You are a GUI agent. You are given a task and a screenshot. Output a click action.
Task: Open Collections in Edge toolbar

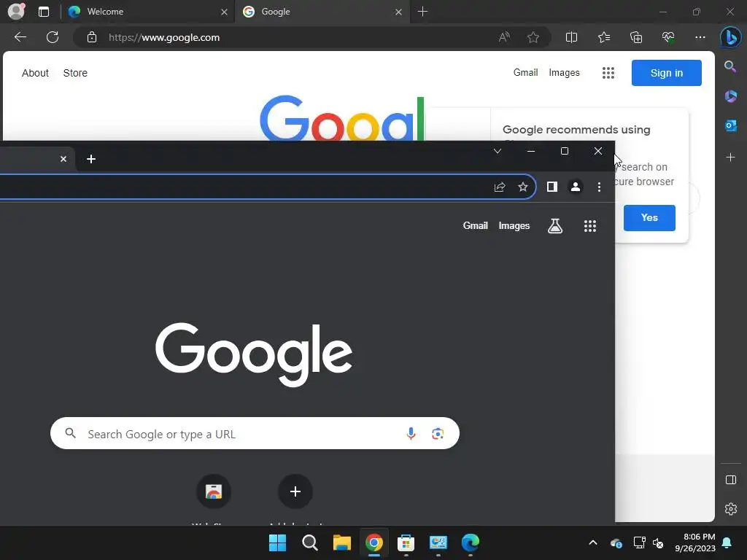pyautogui.click(x=636, y=37)
